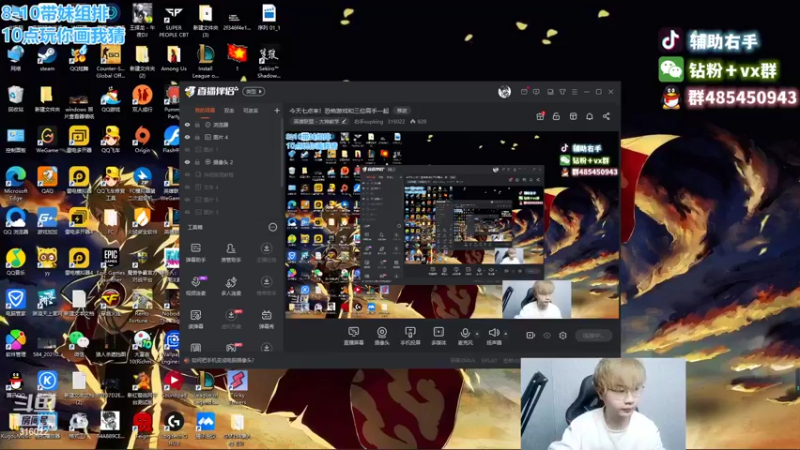Open Counter-Strike Global Offensive desktop shortcut

click(x=110, y=61)
